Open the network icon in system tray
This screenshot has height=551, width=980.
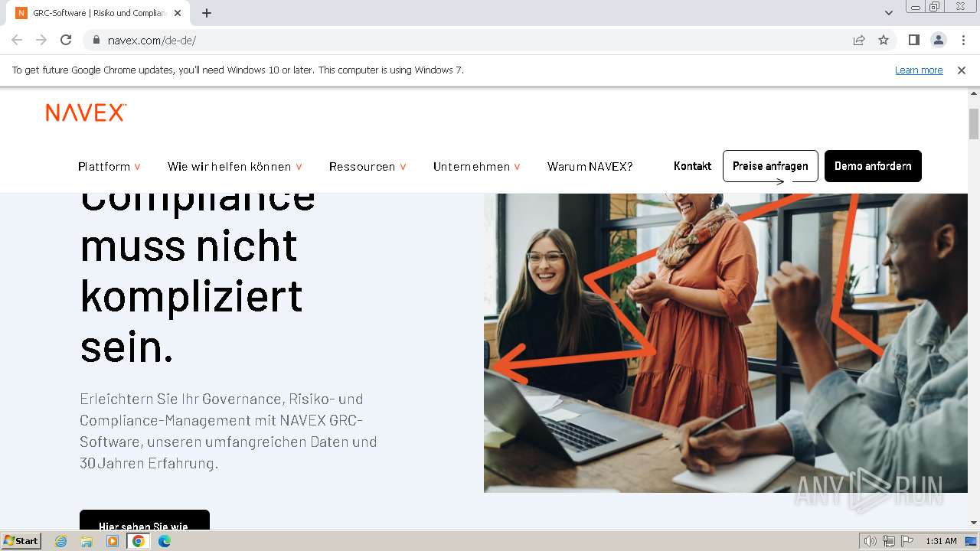(x=889, y=541)
